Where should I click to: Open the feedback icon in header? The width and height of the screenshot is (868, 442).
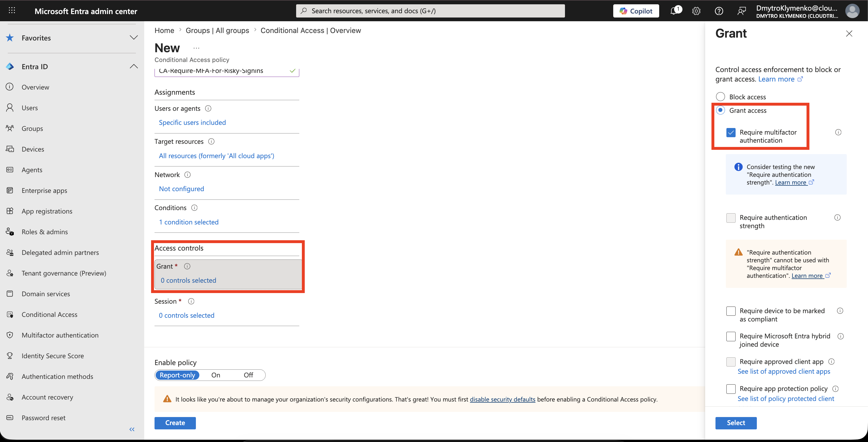[x=741, y=11]
